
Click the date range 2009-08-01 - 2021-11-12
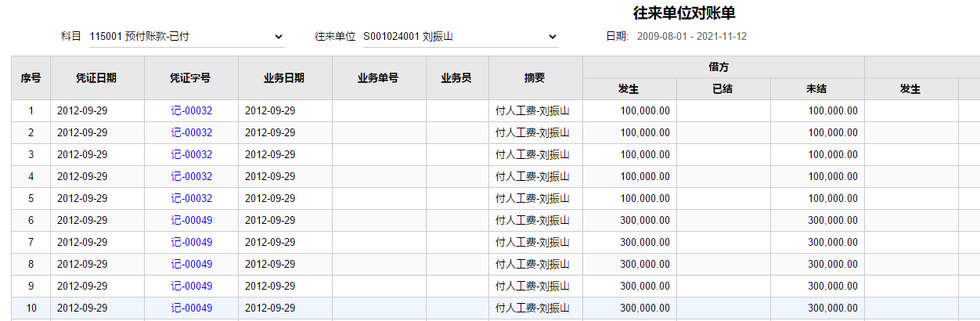point(691,37)
